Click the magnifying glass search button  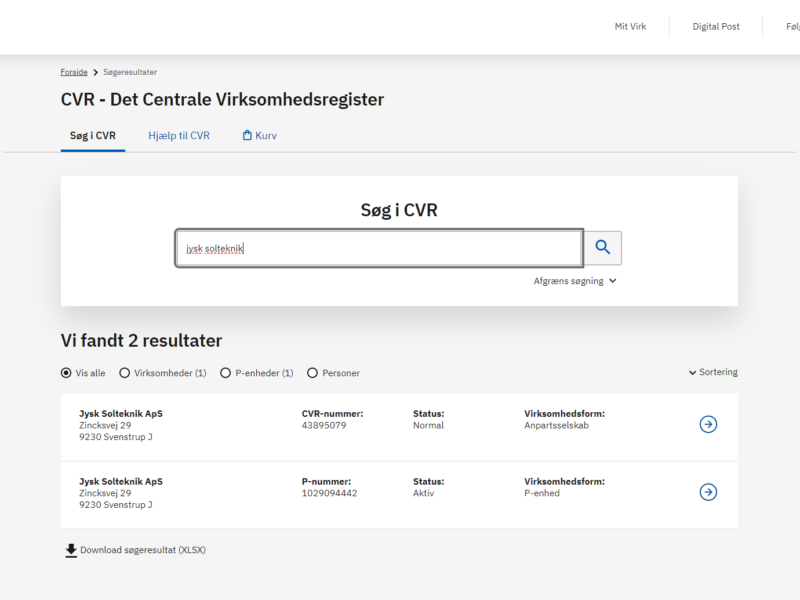tap(603, 248)
